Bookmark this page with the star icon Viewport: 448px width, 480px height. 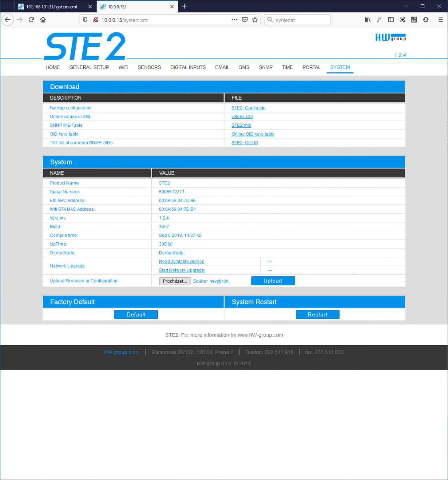coord(255,20)
